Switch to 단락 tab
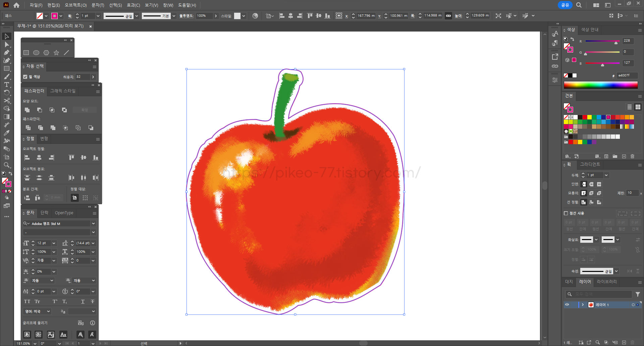The width and height of the screenshot is (644, 346). coord(44,213)
